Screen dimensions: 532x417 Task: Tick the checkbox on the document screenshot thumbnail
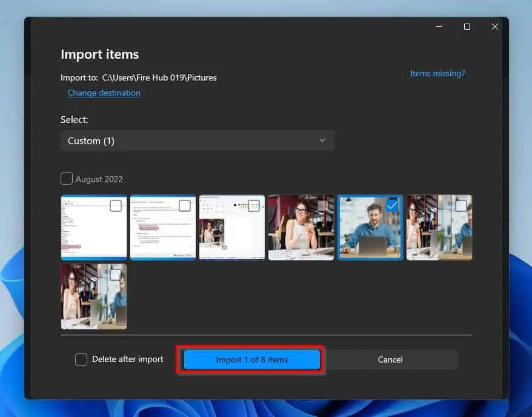[185, 205]
